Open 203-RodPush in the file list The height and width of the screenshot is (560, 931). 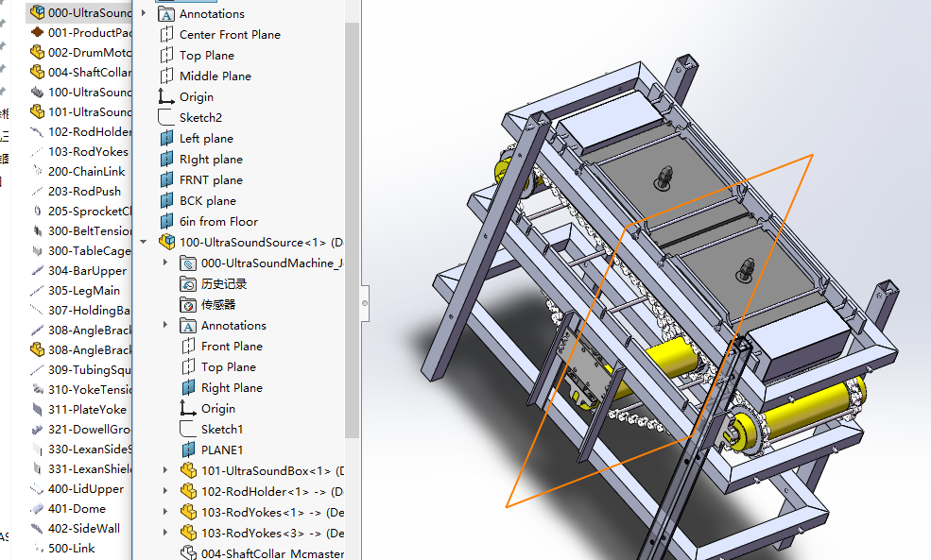[x=84, y=191]
